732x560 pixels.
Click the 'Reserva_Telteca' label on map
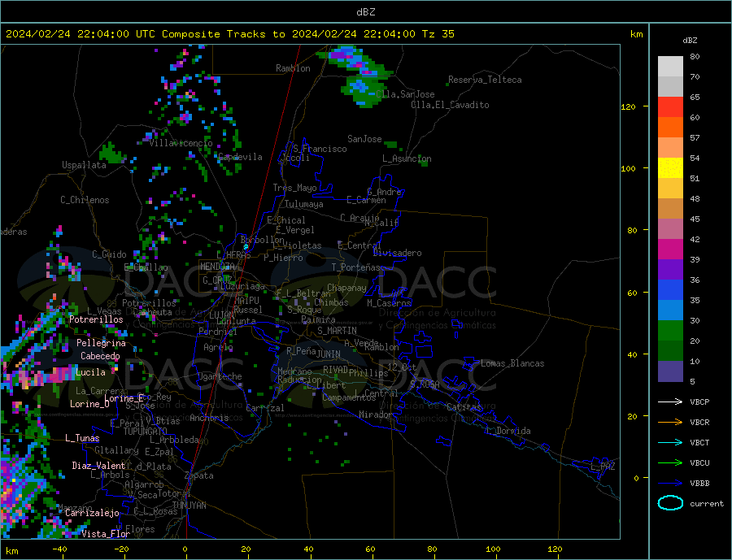tap(485, 80)
